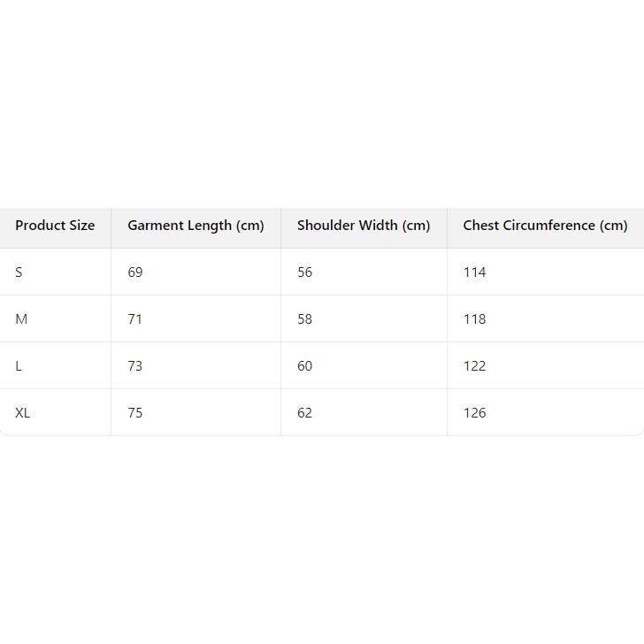Select the M size cell

21,319
